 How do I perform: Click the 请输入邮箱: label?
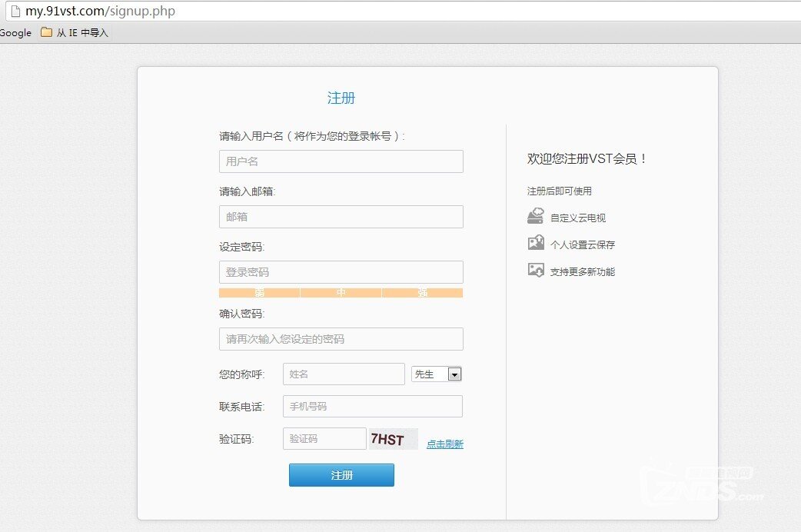click(x=248, y=191)
